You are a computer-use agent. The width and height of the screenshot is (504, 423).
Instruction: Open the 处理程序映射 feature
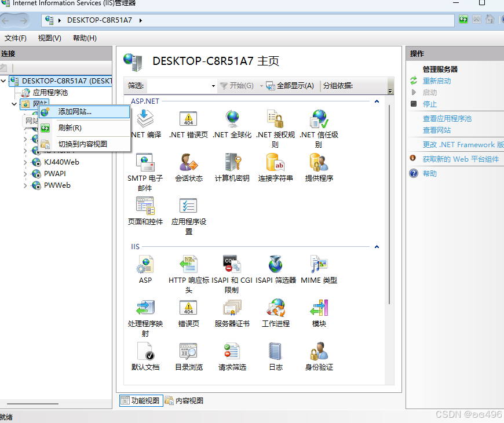pos(145,318)
